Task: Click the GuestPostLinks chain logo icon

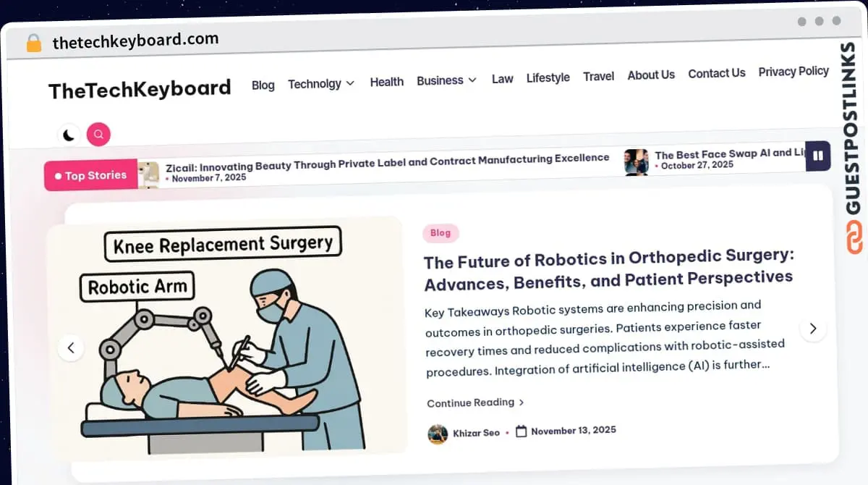Action: pyautogui.click(x=854, y=238)
